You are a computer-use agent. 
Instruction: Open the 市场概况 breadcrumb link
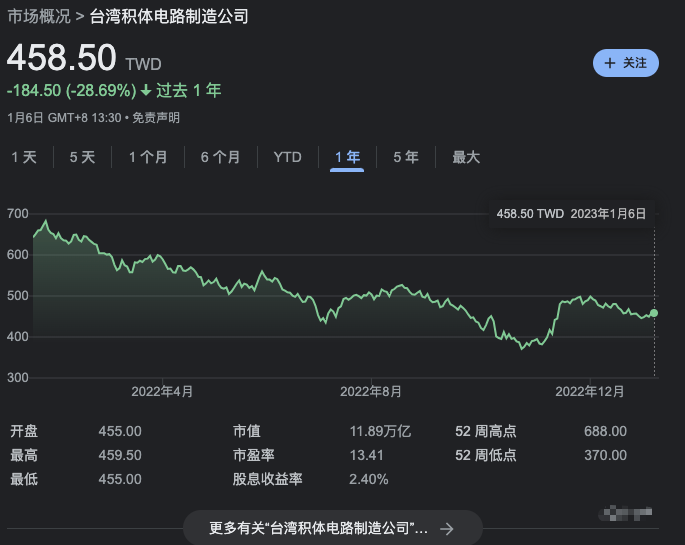tap(39, 17)
